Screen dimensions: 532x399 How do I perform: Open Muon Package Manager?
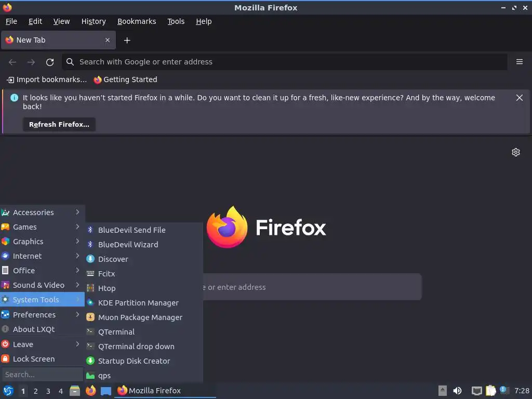coord(144,317)
